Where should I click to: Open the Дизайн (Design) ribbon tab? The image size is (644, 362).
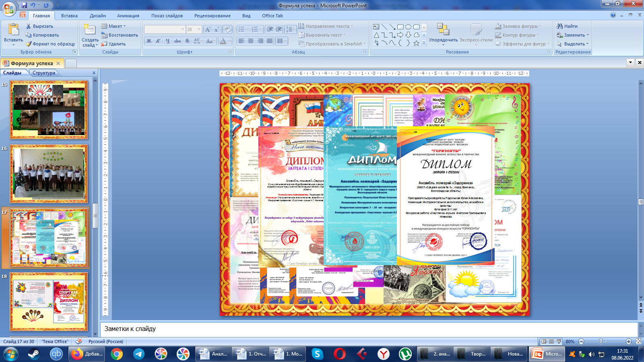[x=98, y=16]
